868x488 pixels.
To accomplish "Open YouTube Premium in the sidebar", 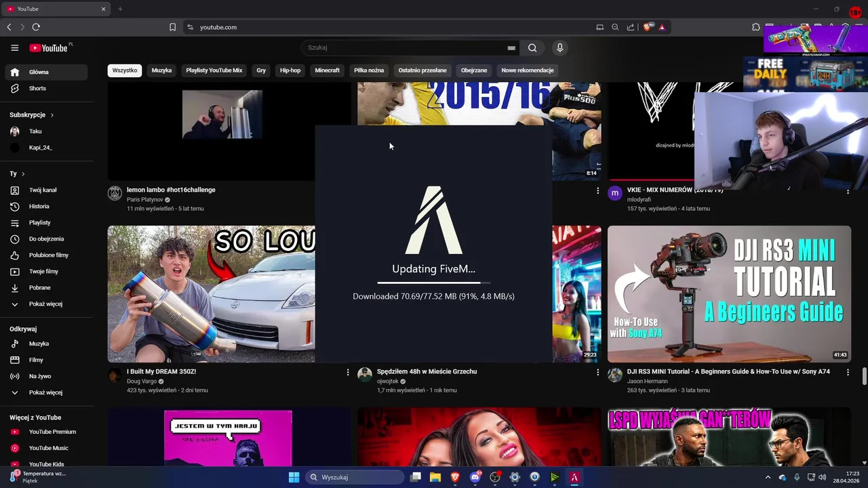I will (46, 432).
